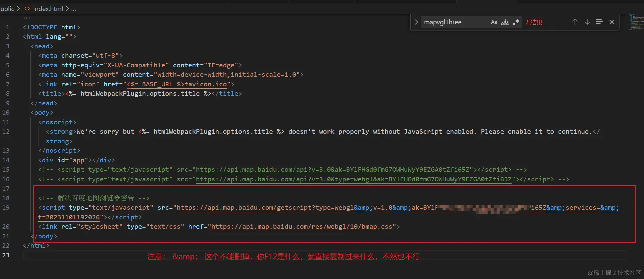644x279 pixels.
Task: Click the html file icon in breadcrumb
Action: [27, 9]
